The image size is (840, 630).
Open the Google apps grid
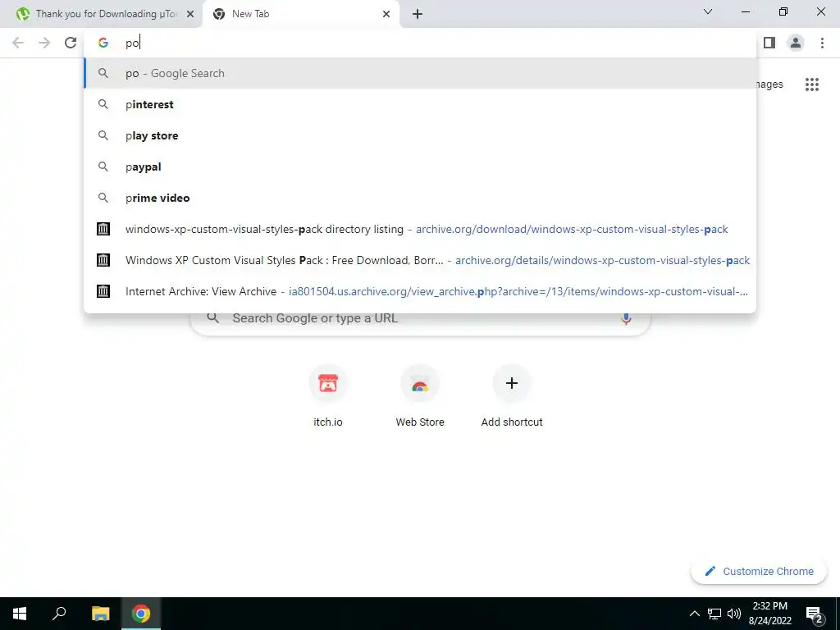tap(811, 84)
